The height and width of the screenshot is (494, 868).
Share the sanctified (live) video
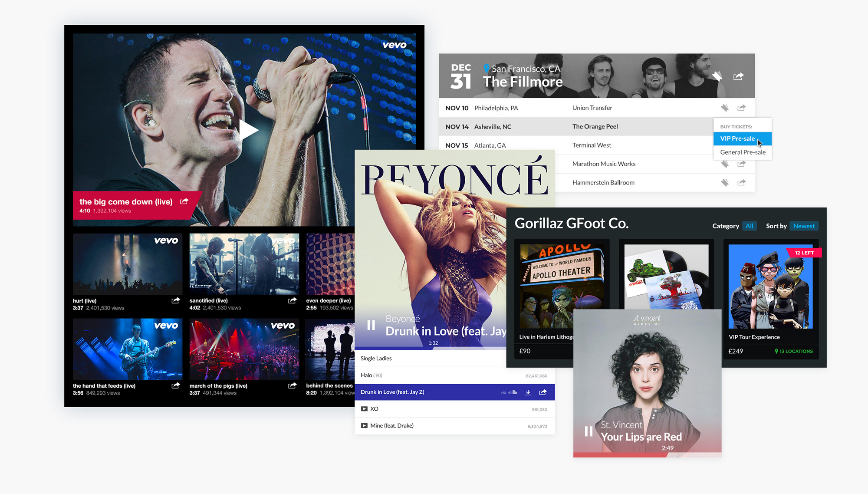click(293, 300)
